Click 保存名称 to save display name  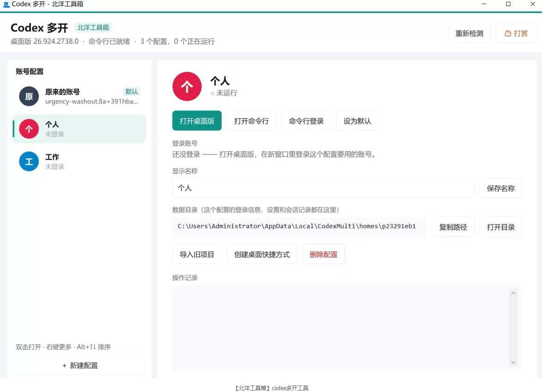501,188
